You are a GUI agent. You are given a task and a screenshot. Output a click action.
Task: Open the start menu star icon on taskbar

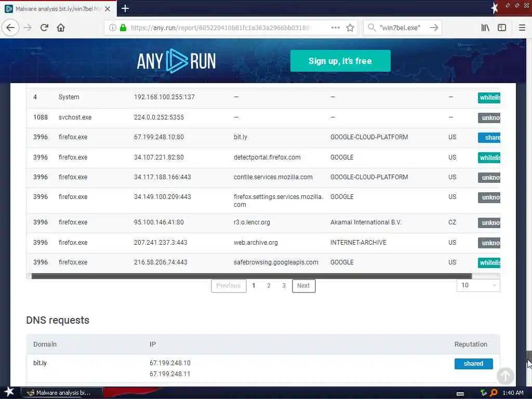click(x=9, y=392)
